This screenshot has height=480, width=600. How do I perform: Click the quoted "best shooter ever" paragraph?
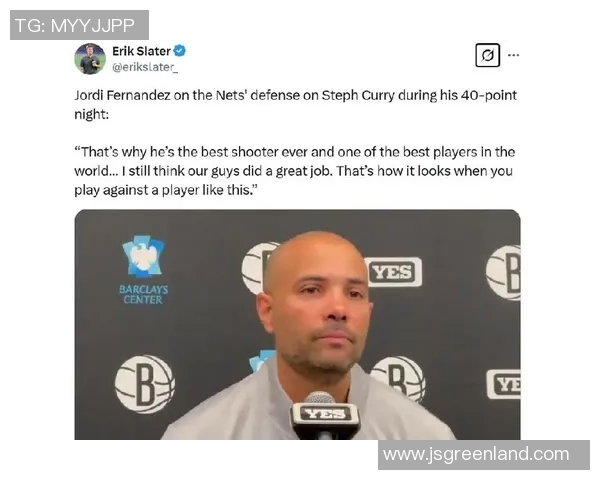pos(295,171)
